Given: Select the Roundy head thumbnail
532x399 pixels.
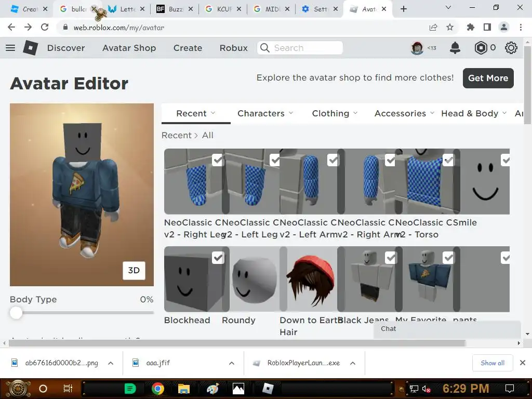Looking at the screenshot, I should pyautogui.click(x=254, y=279).
